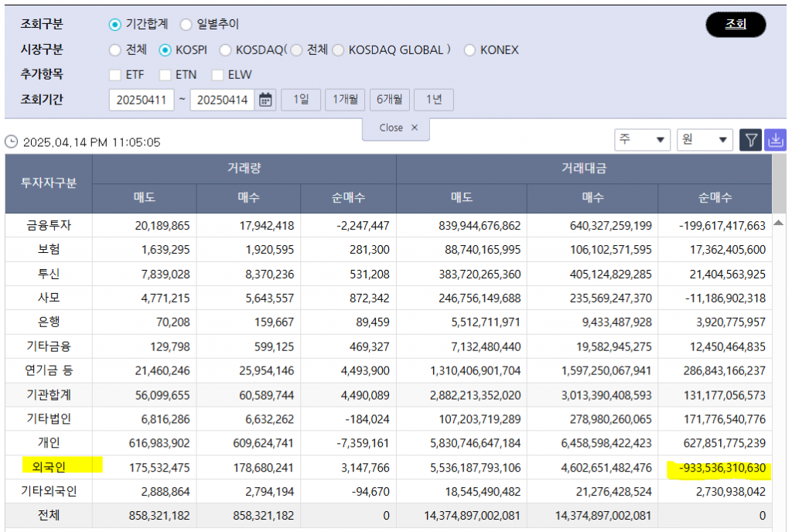Viewport: 792px width, 532px height.
Task: Click the end date field 20250414
Action: pos(222,100)
